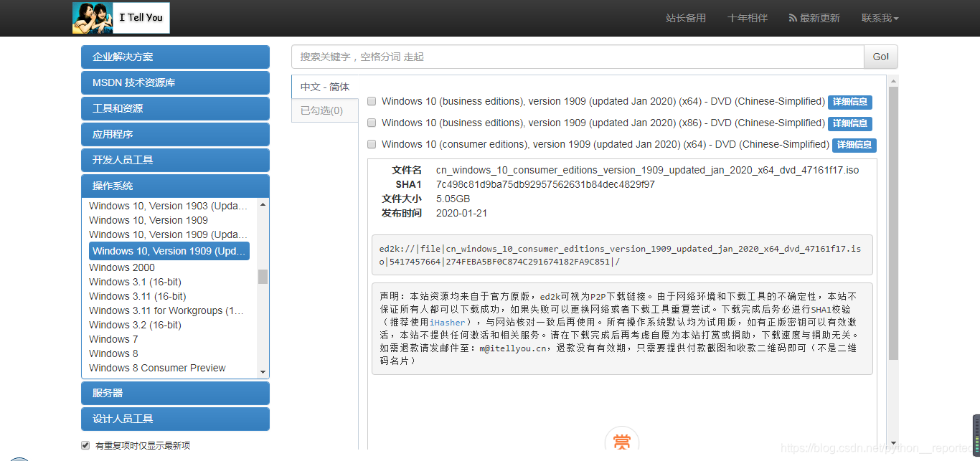Open the 联系我 dropdown menu
This screenshot has height=461, width=980.
880,18
